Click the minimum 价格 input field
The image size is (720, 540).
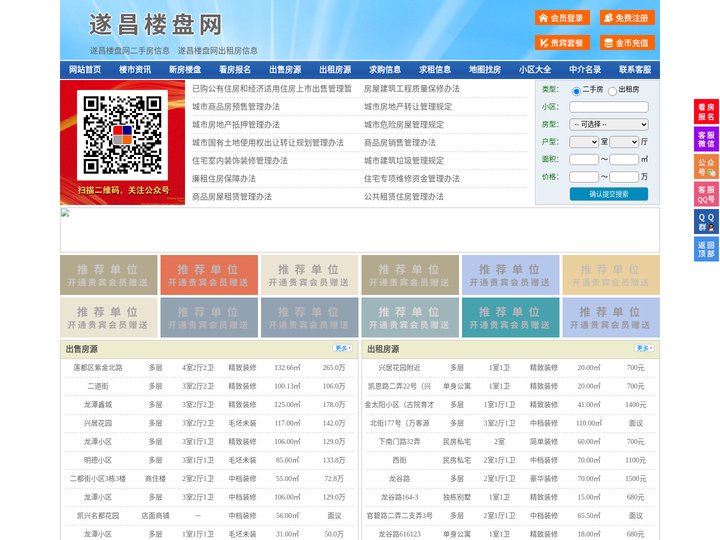point(584,177)
